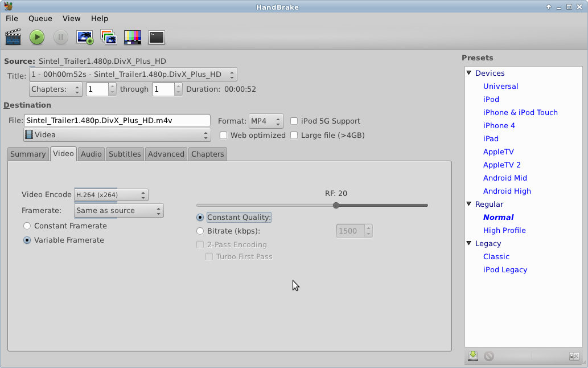Switch to the Audio tab
588x368 pixels.
(91, 154)
